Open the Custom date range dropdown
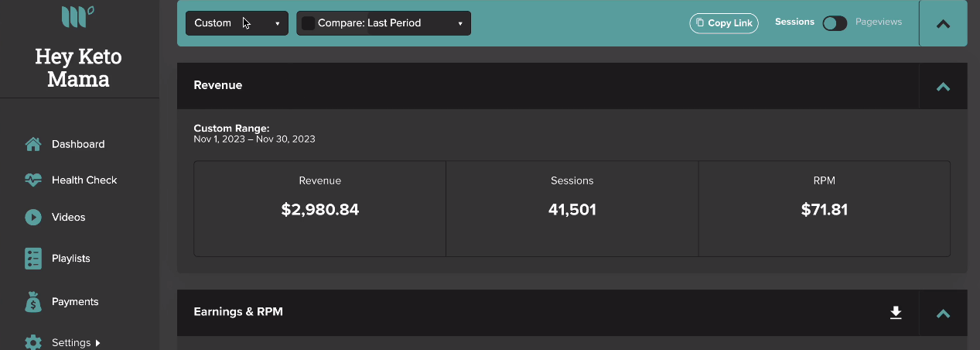The height and width of the screenshot is (350, 980). point(237,23)
